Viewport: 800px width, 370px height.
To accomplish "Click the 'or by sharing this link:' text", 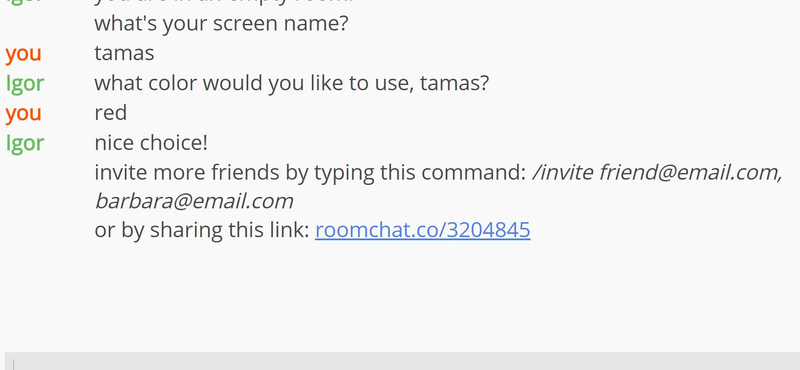I will point(202,230).
